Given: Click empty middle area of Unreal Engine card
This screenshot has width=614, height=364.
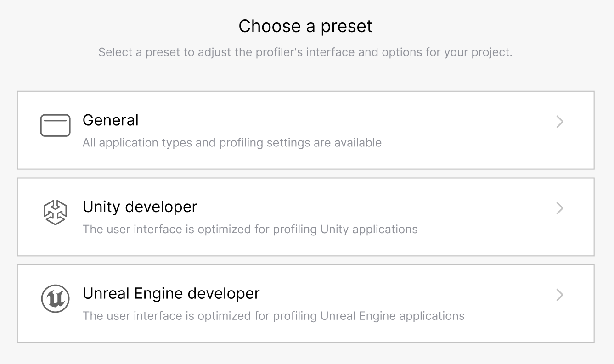Looking at the screenshot, I should pos(505,303).
